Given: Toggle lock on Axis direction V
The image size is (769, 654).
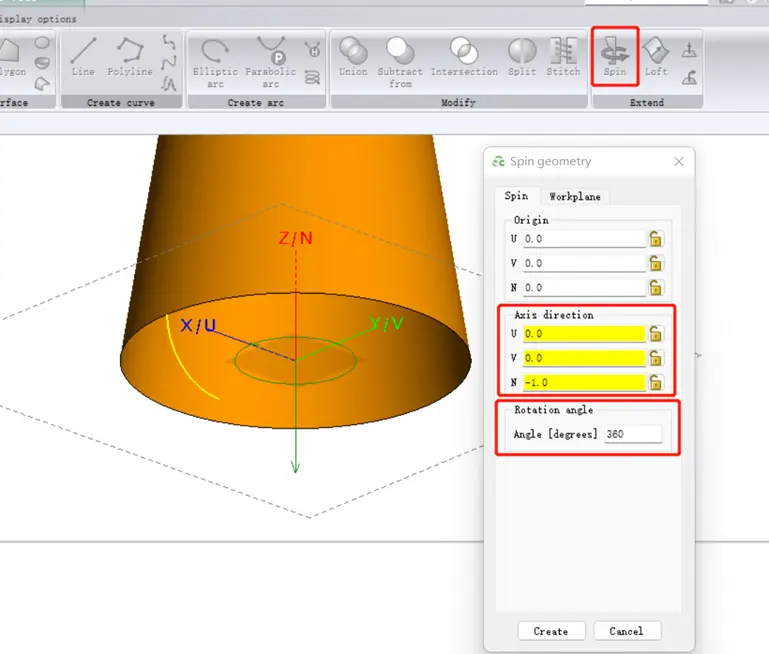Looking at the screenshot, I should coord(656,358).
